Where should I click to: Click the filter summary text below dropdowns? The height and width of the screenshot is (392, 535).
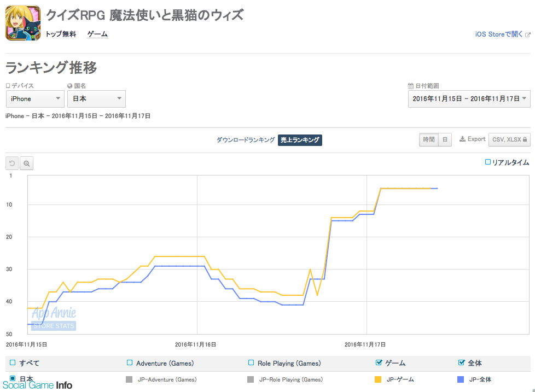(x=78, y=116)
